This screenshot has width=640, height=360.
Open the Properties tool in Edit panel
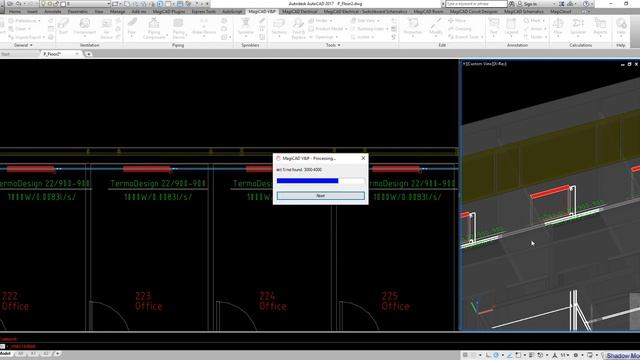413,27
